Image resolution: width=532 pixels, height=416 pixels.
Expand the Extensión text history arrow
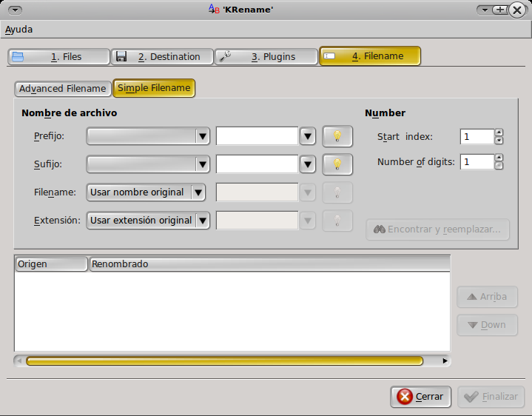coord(308,221)
